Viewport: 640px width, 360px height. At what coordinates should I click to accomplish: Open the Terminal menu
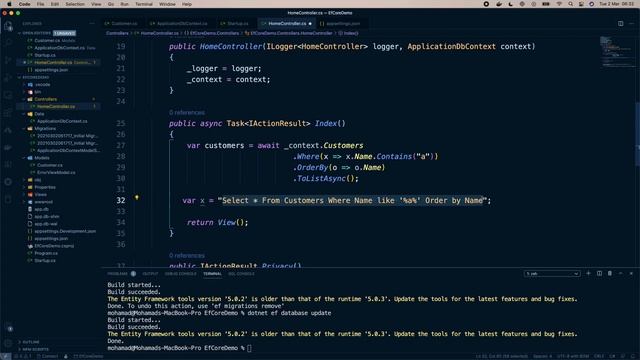[x=144, y=4]
